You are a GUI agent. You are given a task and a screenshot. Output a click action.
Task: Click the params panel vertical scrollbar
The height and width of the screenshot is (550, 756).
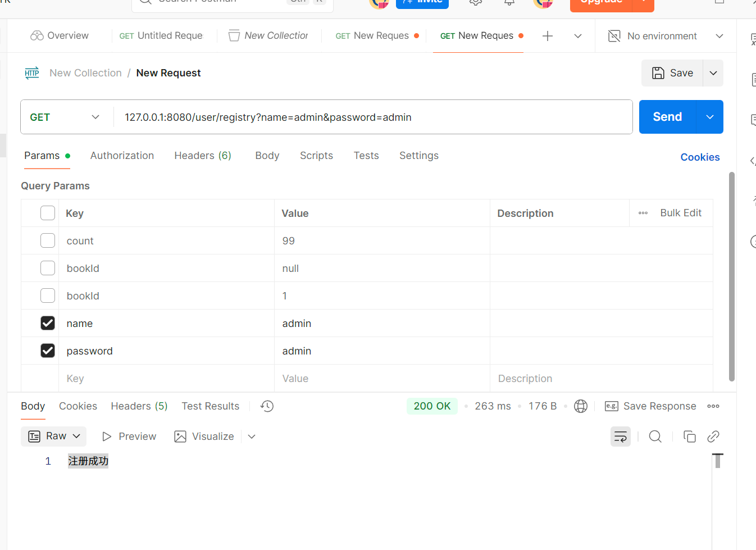[x=732, y=276]
